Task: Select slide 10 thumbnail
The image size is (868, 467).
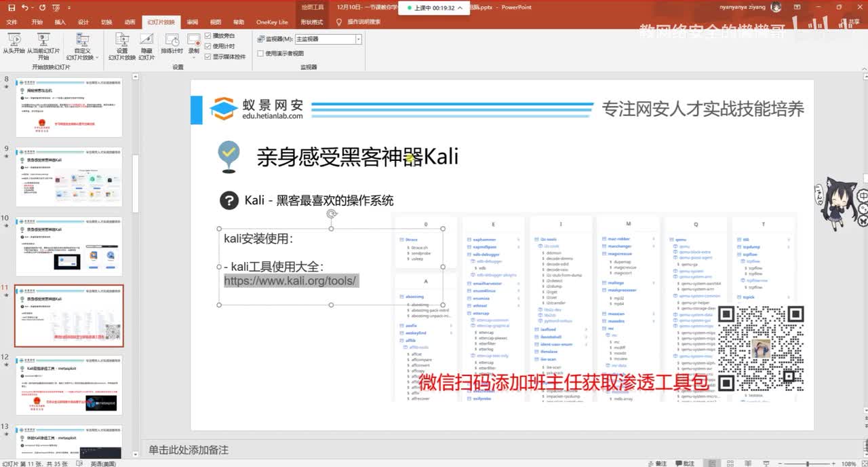Action: click(x=69, y=246)
